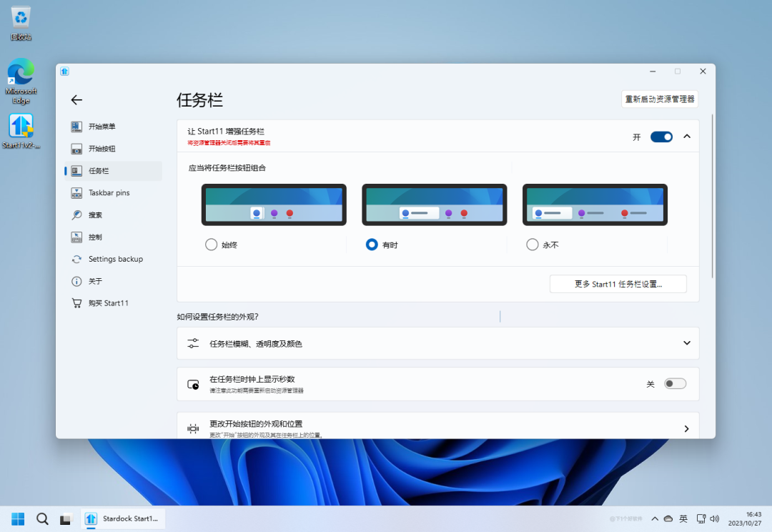Click the Start11 logo in the title bar
This screenshot has height=532, width=772.
point(64,72)
